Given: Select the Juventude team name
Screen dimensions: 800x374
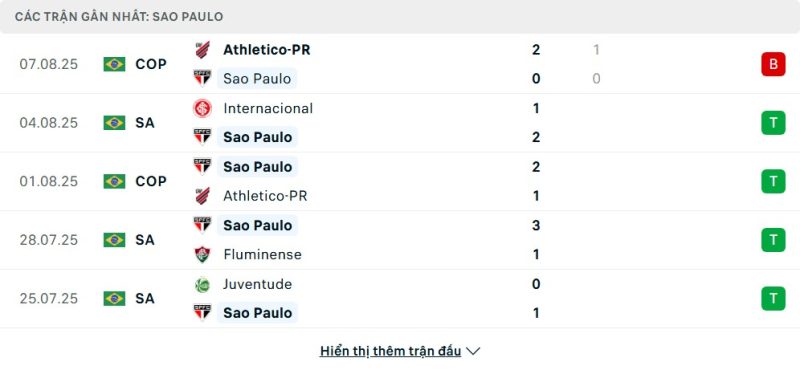Looking at the screenshot, I should [258, 284].
